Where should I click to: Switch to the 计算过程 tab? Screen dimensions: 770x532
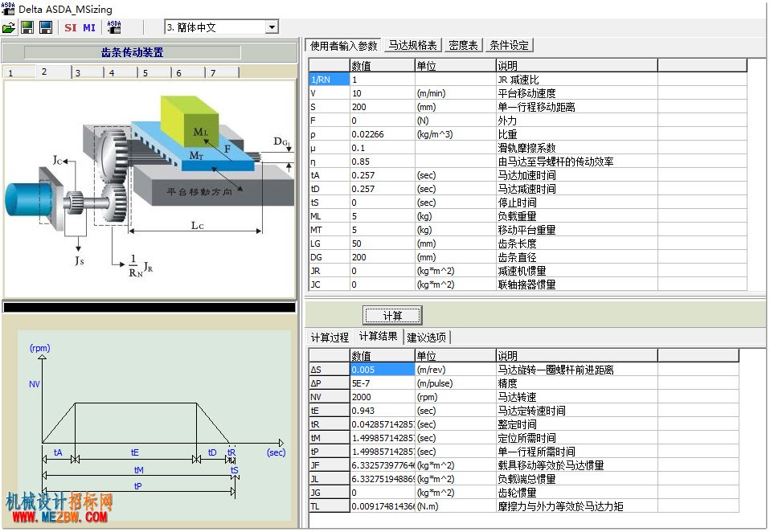point(330,338)
